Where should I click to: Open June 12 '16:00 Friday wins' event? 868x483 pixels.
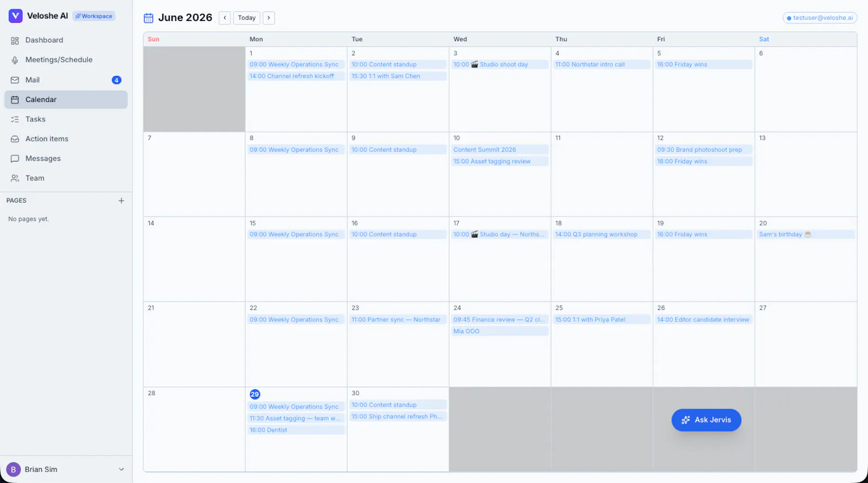point(704,162)
